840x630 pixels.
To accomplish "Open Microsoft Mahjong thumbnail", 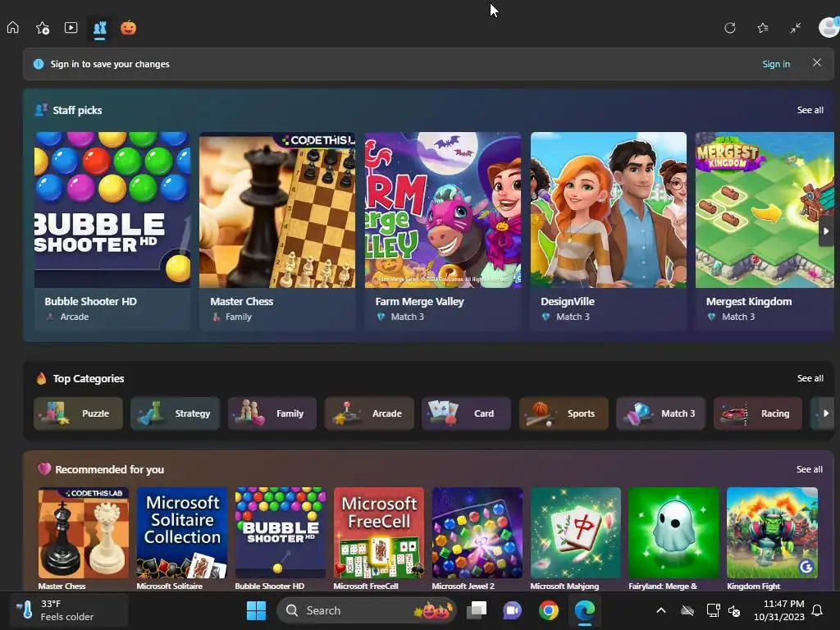I will coord(575,532).
